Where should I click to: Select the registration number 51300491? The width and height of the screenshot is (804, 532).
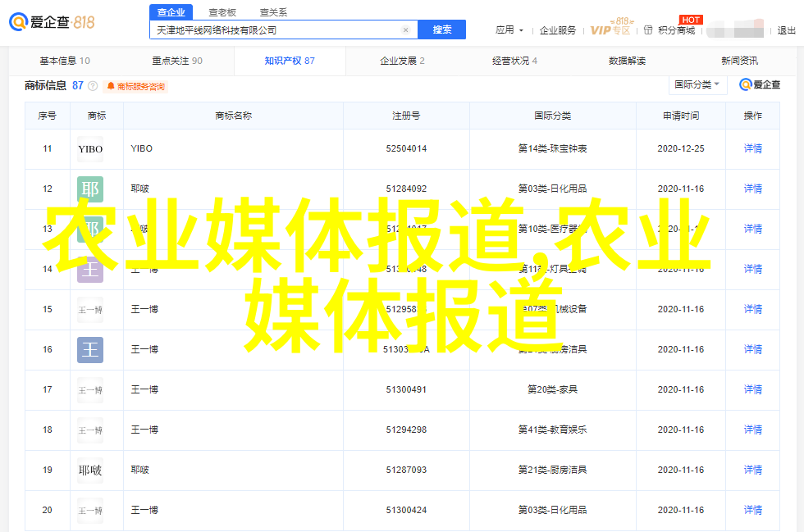click(x=406, y=389)
